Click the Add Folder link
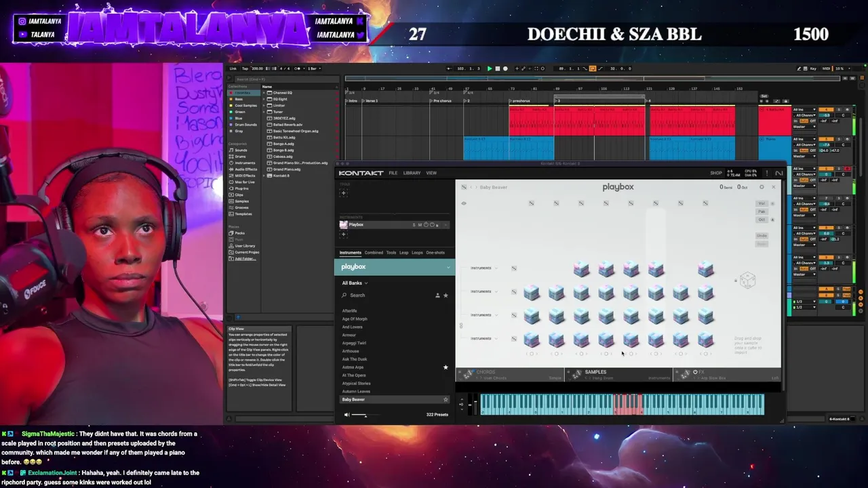 245,259
